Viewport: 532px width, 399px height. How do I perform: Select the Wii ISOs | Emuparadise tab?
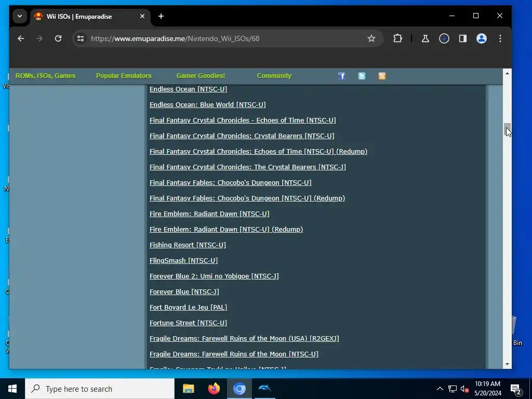coord(91,17)
